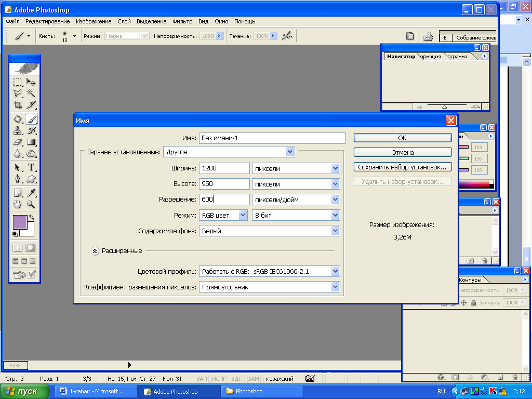This screenshot has height=399, width=532.
Task: Open the Редактирование menu
Action: 47,21
